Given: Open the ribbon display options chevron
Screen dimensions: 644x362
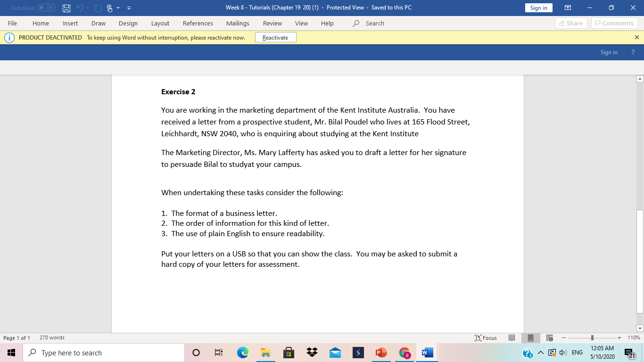Looking at the screenshot, I should (568, 8).
